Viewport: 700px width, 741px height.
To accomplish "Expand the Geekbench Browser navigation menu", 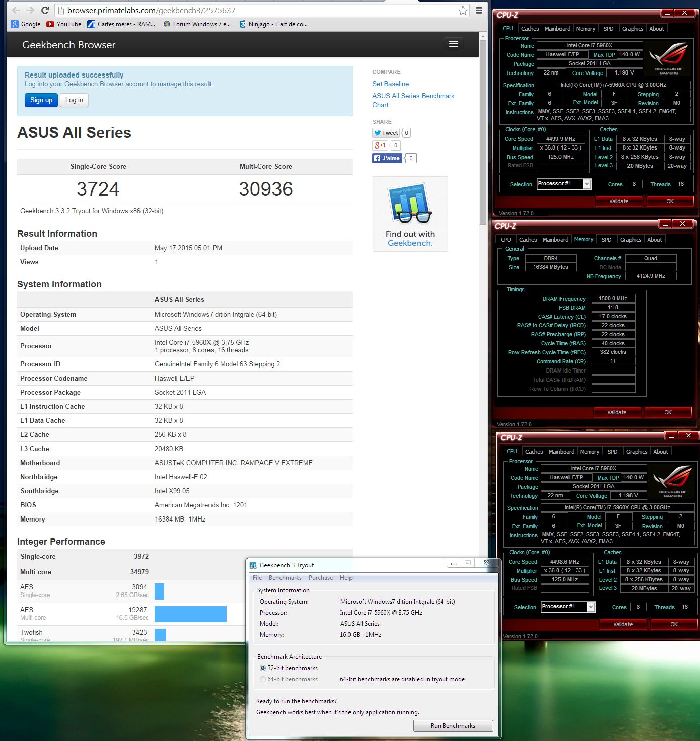I will 454,44.
